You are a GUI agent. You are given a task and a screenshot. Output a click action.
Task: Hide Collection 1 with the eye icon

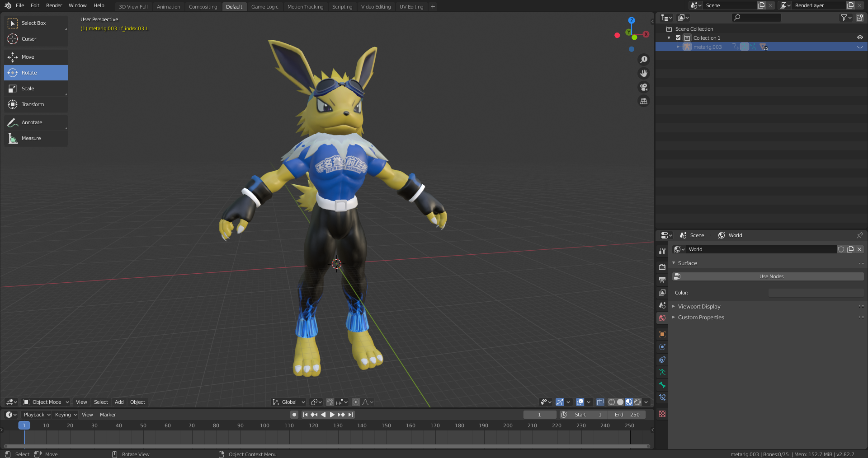click(860, 37)
